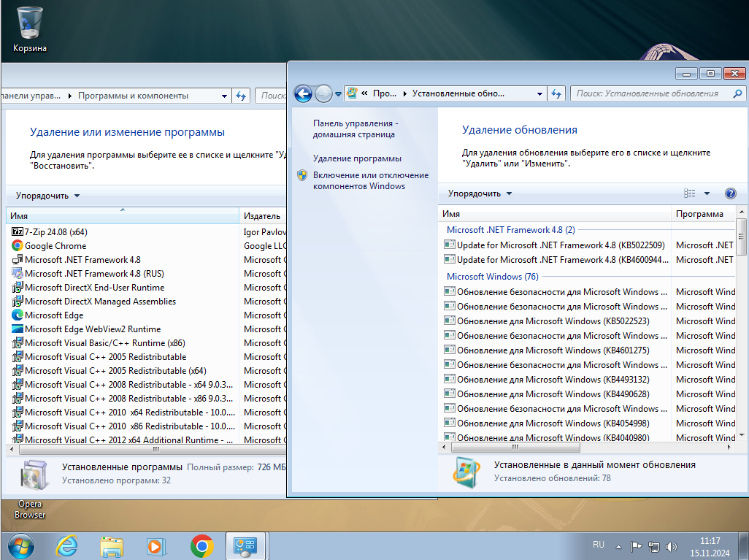749x560 pixels.
Task: Show hidden tray icons arrow
Action: (618, 547)
